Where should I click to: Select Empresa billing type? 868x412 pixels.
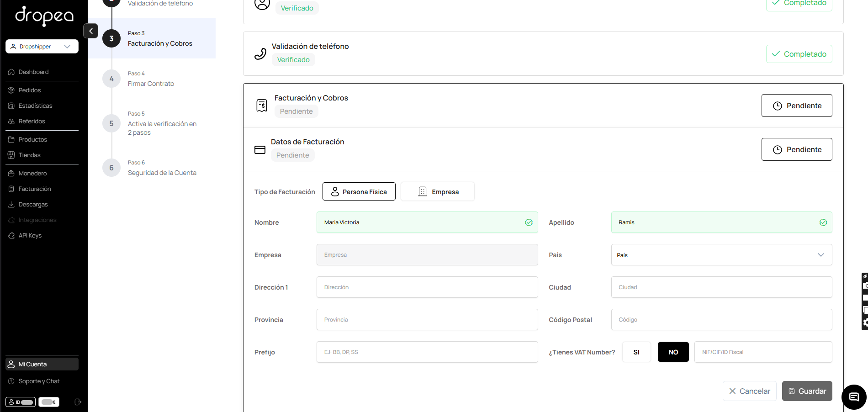pyautogui.click(x=438, y=191)
